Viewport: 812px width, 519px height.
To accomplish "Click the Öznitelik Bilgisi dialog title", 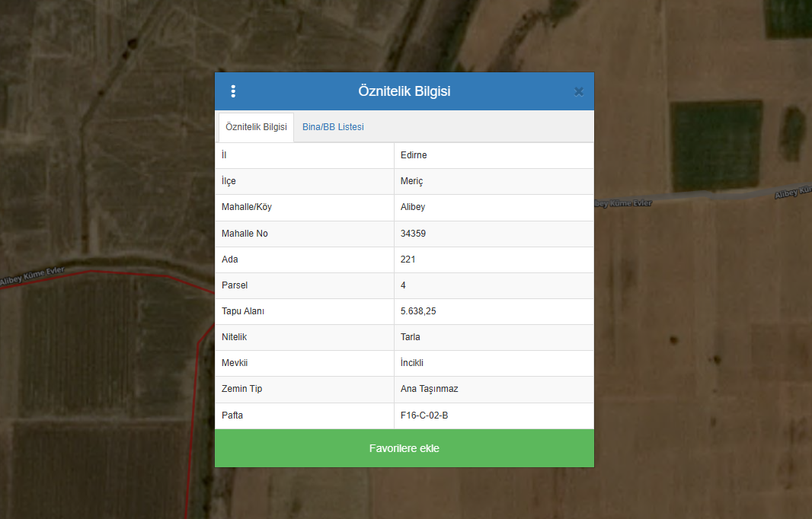I will click(404, 91).
